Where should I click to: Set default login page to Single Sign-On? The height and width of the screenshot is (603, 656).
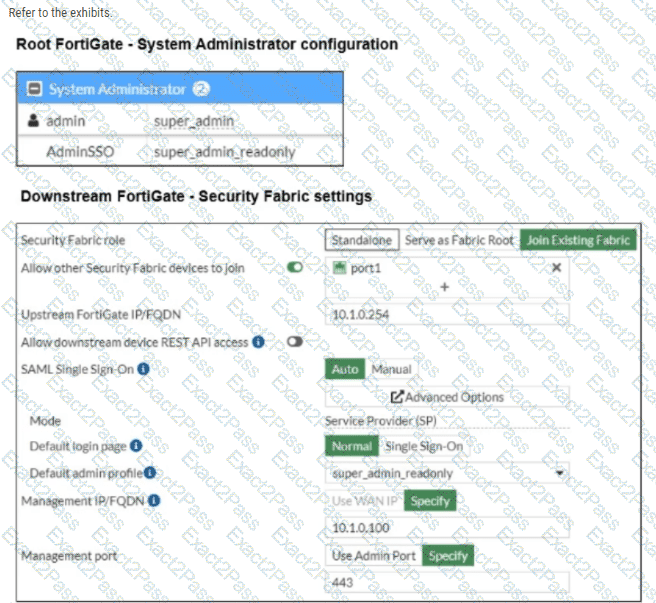pos(424,446)
